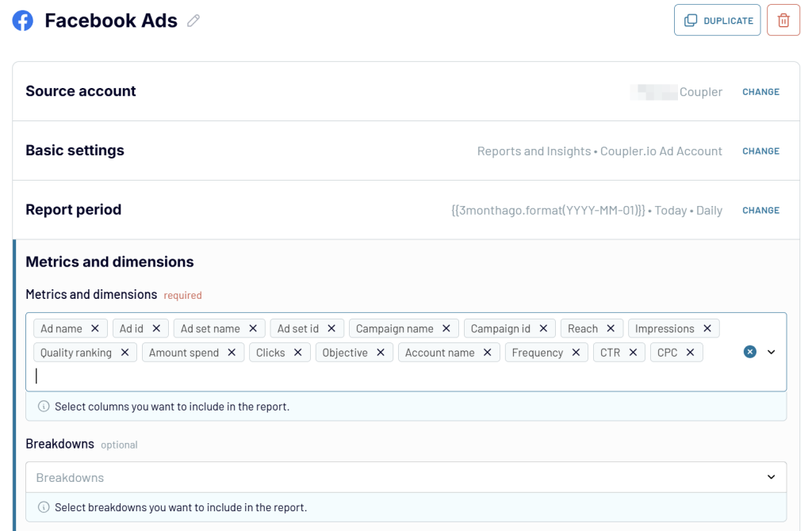Screen dimensions: 812x531
Task: Clear all selected metrics and dimensions
Action: click(750, 352)
